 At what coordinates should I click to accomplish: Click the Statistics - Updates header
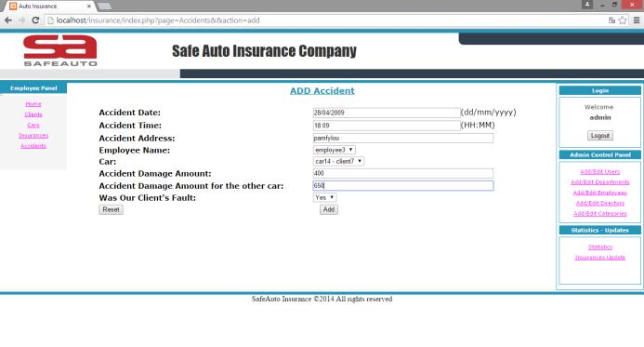point(600,230)
